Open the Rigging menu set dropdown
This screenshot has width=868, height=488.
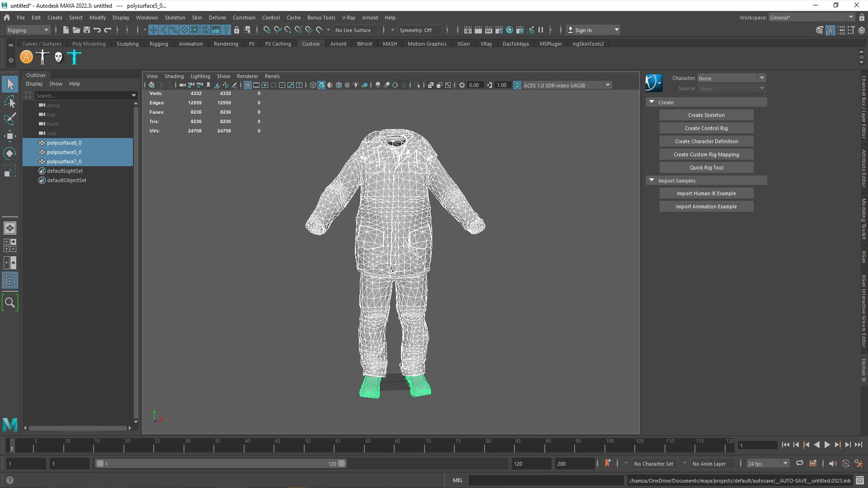tap(28, 30)
